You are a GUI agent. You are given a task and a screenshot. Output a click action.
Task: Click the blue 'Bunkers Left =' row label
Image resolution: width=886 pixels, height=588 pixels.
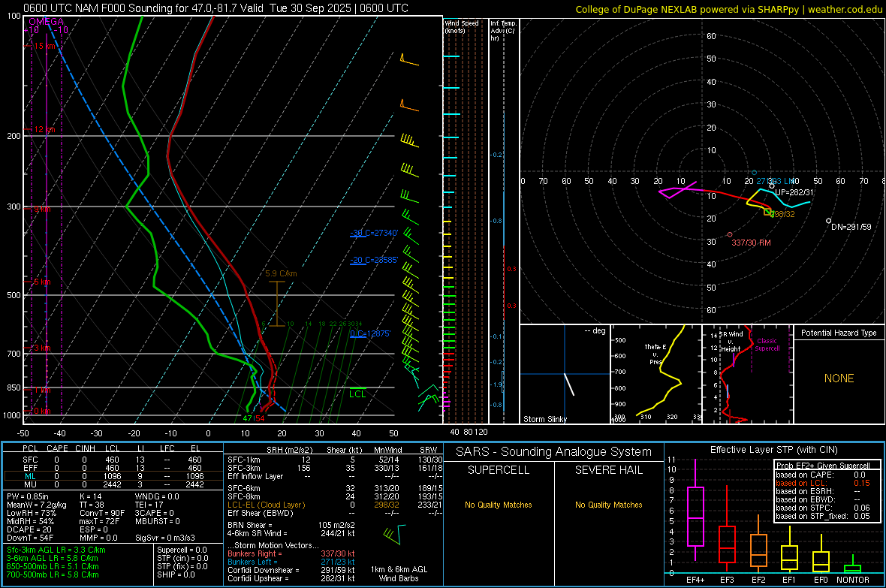tap(252, 562)
